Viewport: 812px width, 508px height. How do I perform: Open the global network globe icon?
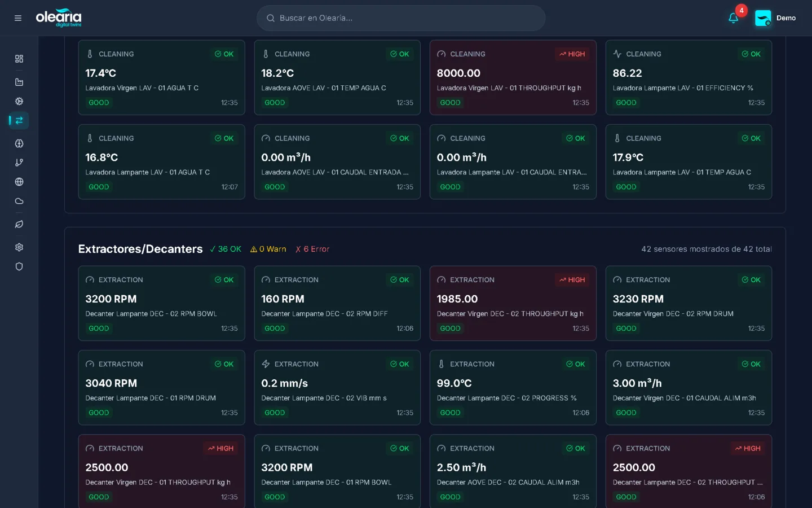tap(19, 182)
